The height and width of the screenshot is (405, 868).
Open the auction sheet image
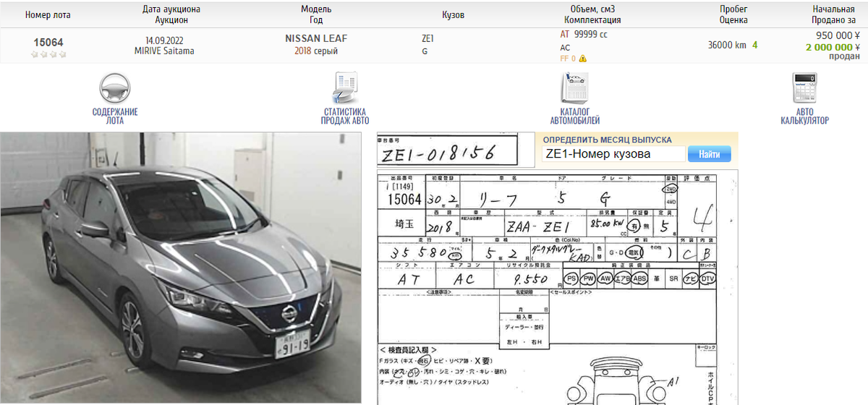[x=558, y=287]
